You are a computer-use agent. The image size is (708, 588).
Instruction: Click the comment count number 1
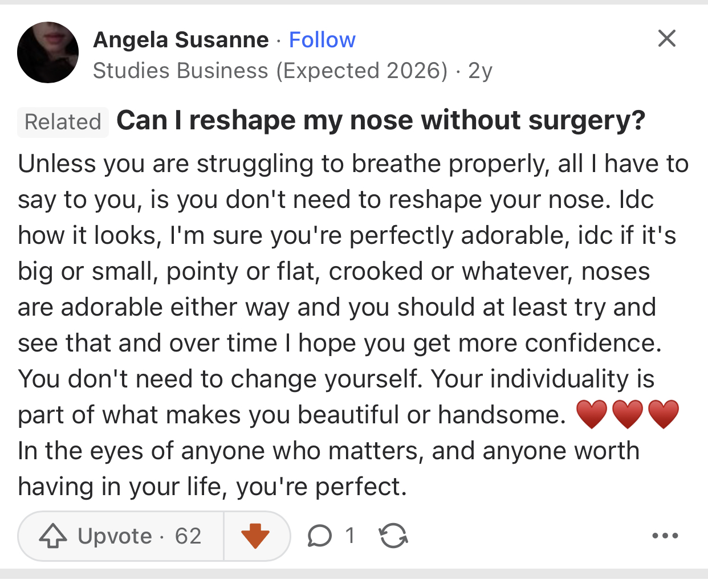tap(349, 536)
